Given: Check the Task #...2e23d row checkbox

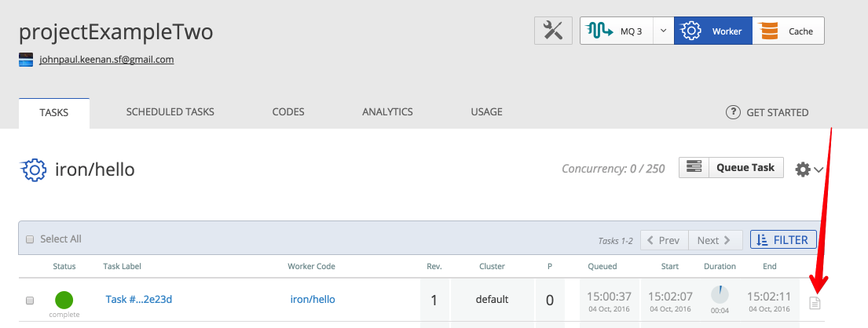Looking at the screenshot, I should pos(30,301).
